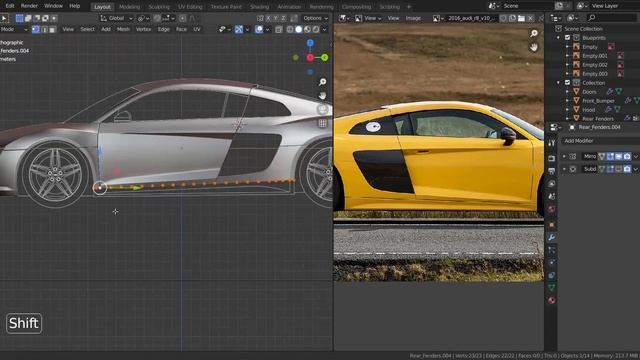Open the Object properties tab
Screen dimensions: 640x360
(x=551, y=224)
